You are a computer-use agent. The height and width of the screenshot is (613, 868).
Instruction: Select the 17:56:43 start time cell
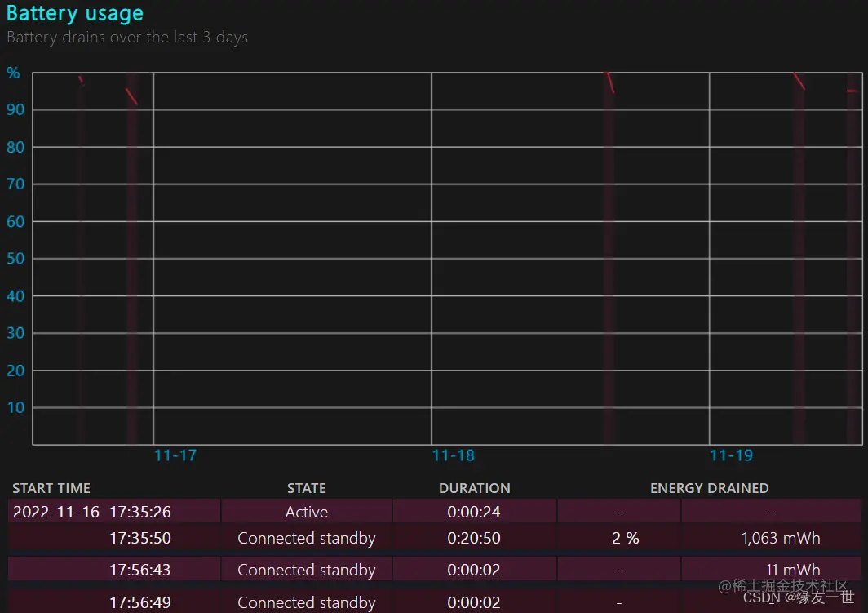pos(114,569)
